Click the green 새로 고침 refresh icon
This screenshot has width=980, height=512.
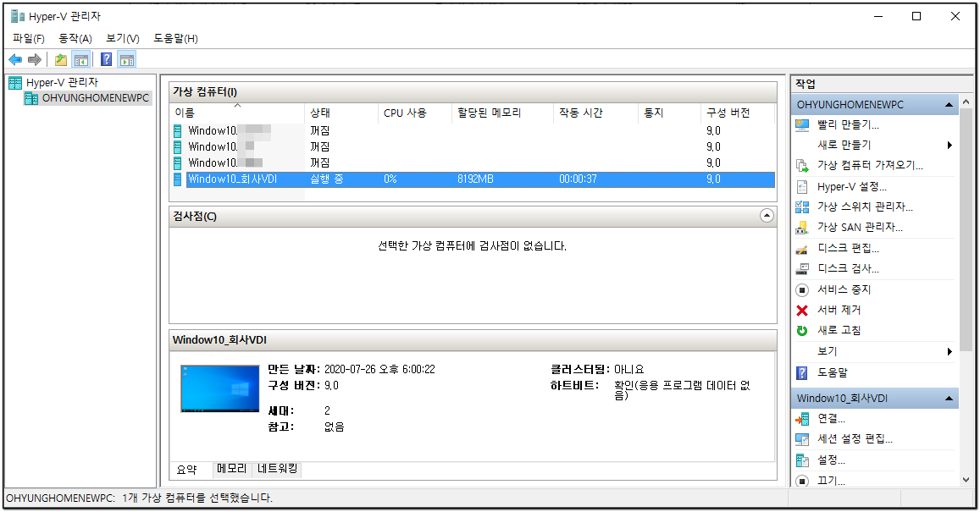pos(802,330)
